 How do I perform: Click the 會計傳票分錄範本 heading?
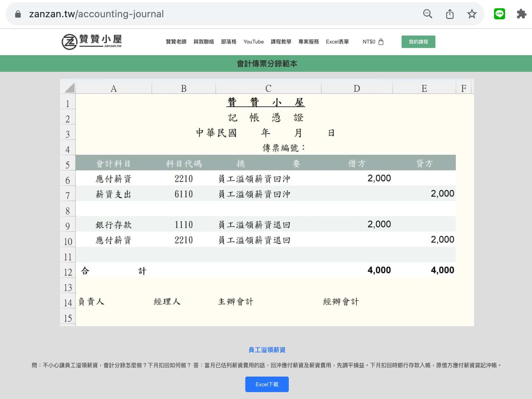point(267,64)
